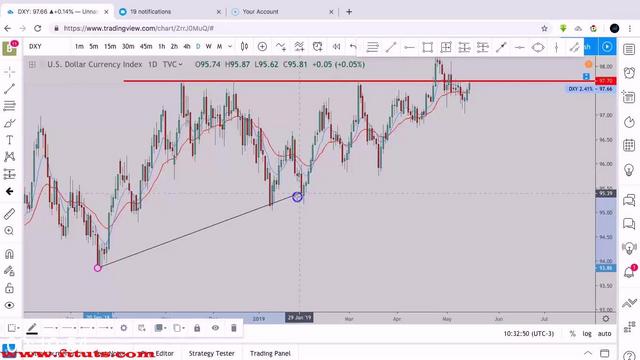Toggle auto scale

[604, 333]
